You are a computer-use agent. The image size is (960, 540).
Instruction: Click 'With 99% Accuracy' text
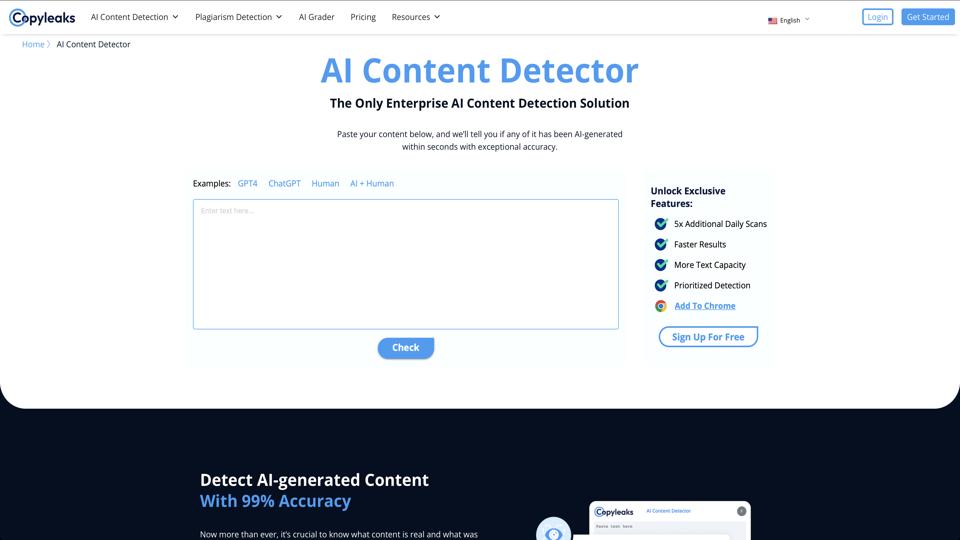coord(276,501)
